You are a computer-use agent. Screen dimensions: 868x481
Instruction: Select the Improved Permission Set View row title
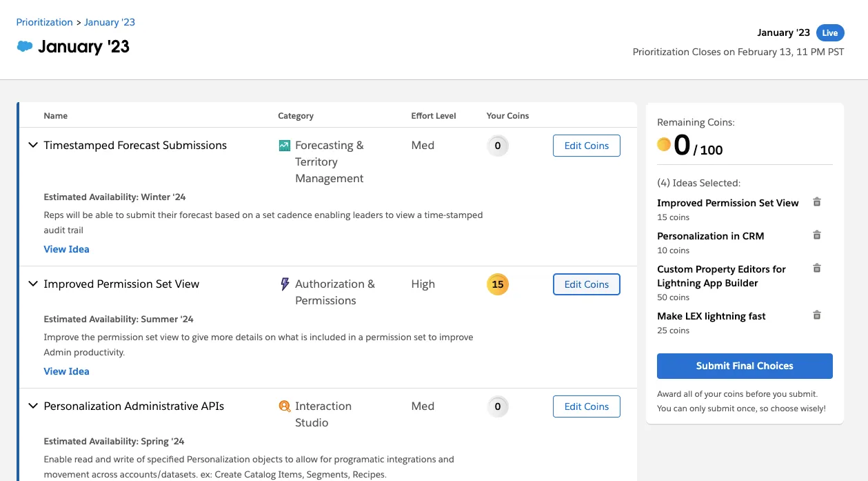[x=121, y=284]
